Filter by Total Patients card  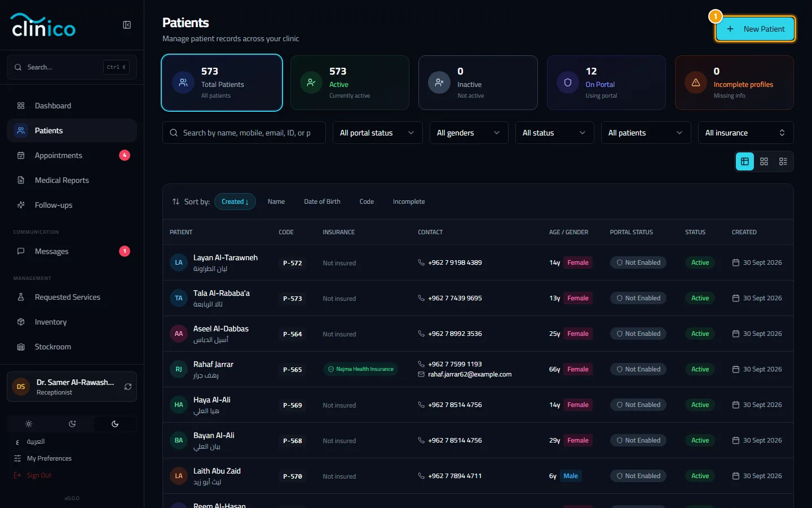(x=222, y=82)
